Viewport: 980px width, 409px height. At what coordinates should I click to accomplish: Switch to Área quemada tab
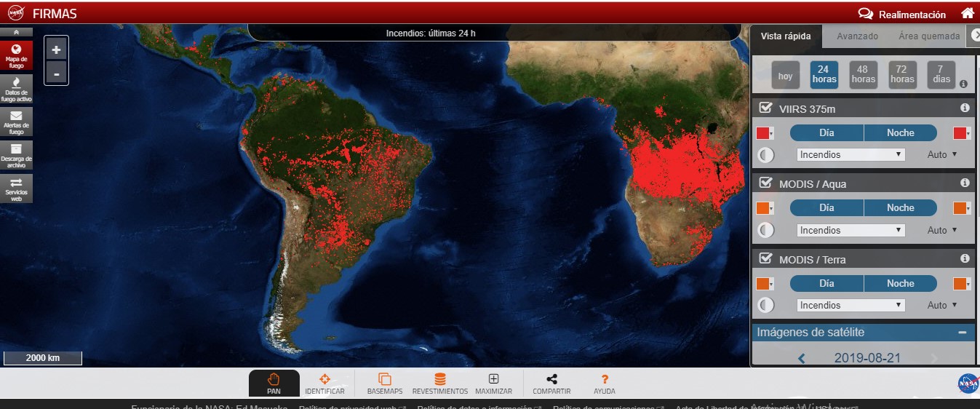pyautogui.click(x=929, y=36)
